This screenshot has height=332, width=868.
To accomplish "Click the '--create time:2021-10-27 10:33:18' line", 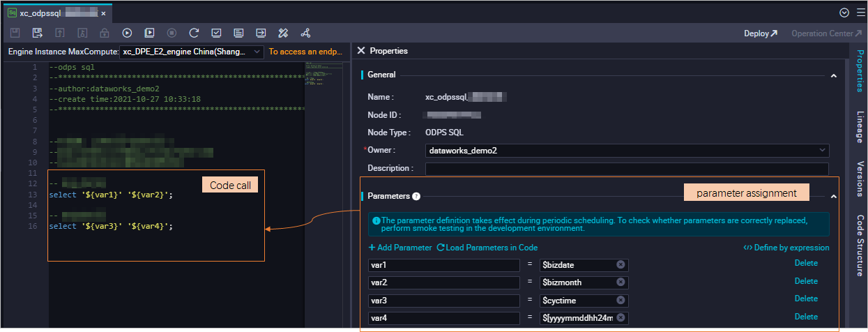I will click(125, 99).
